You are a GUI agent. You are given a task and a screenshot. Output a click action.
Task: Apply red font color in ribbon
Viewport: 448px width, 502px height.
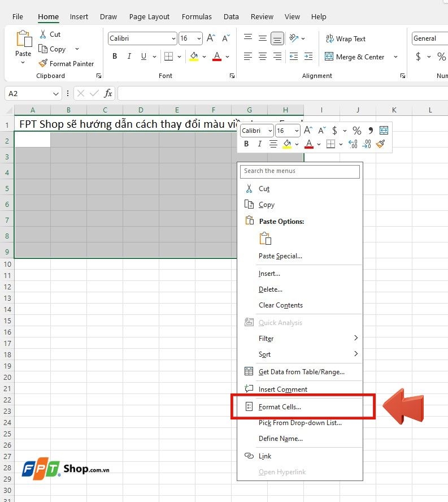217,57
